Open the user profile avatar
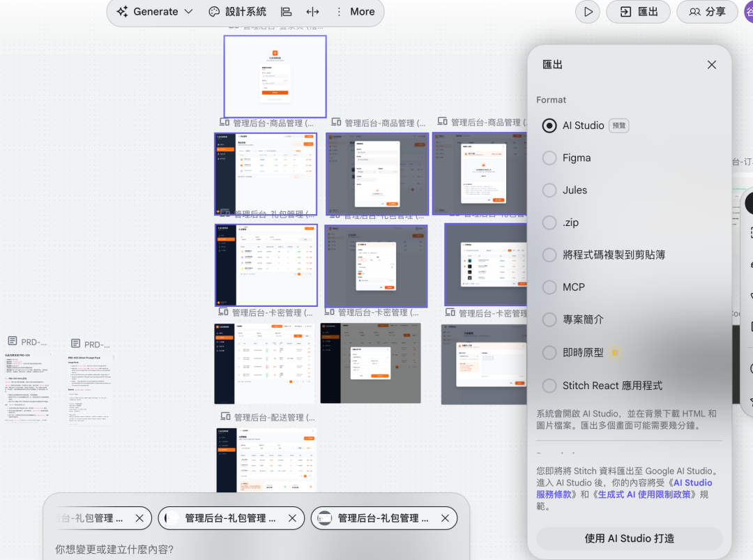The width and height of the screenshot is (753, 560). pyautogui.click(x=749, y=12)
